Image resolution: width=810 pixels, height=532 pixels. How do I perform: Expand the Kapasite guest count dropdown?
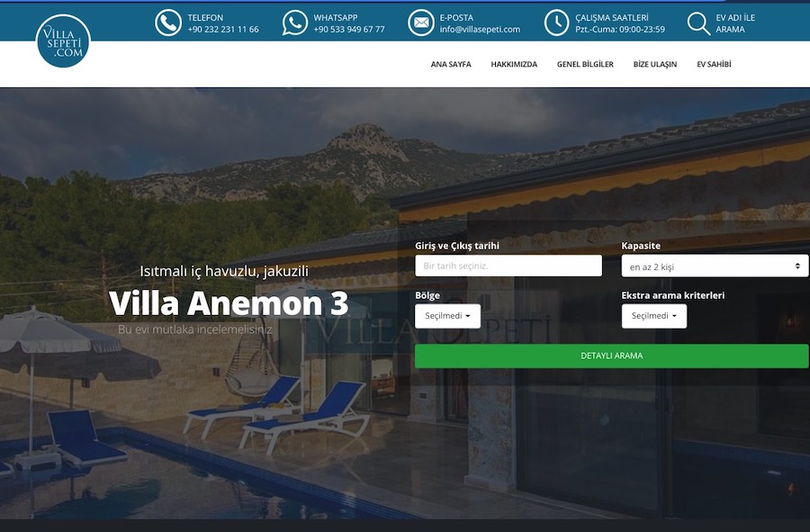[715, 266]
